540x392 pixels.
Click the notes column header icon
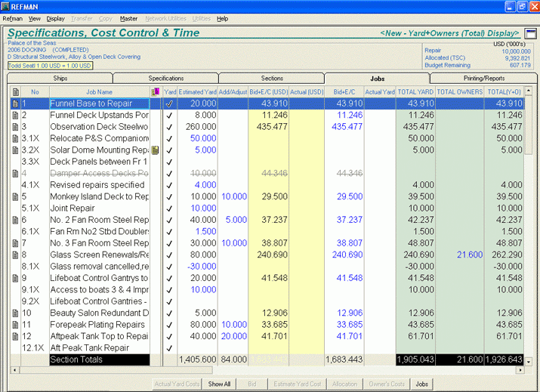156,91
